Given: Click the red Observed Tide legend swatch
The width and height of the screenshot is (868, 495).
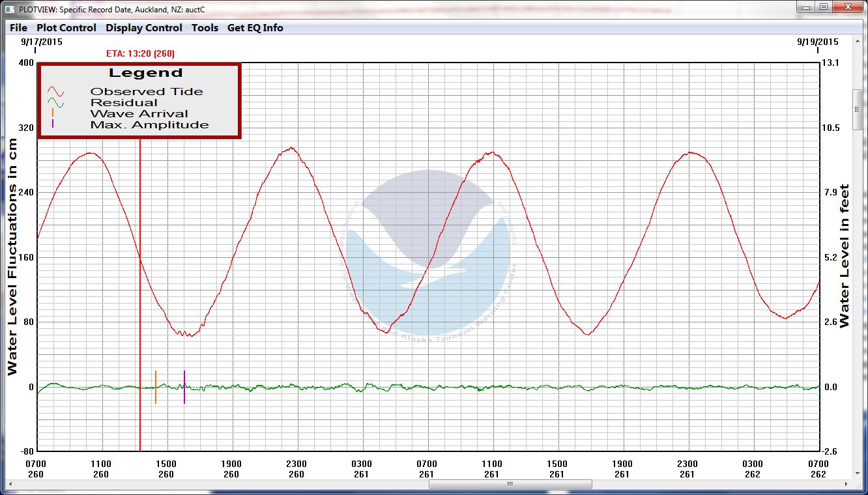Looking at the screenshot, I should (55, 91).
